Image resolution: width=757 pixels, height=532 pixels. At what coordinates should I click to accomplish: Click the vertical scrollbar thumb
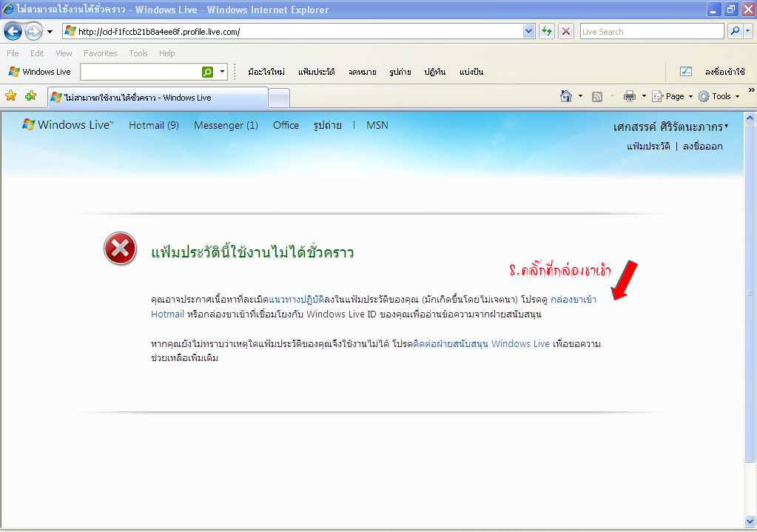click(x=750, y=293)
